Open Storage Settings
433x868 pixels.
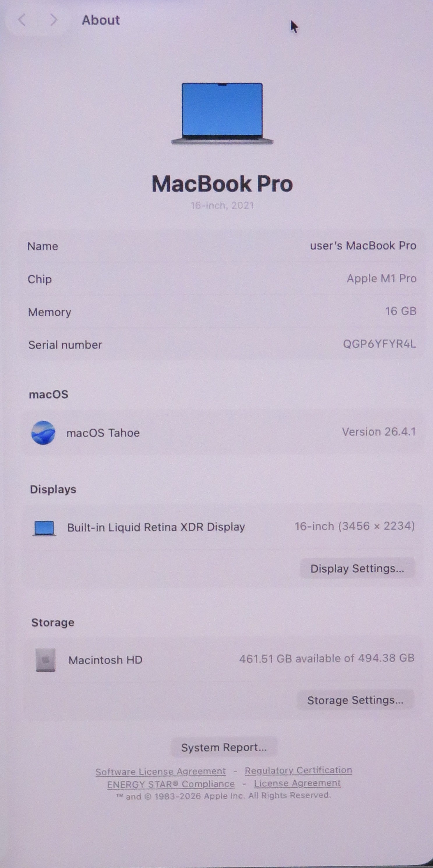(x=355, y=700)
